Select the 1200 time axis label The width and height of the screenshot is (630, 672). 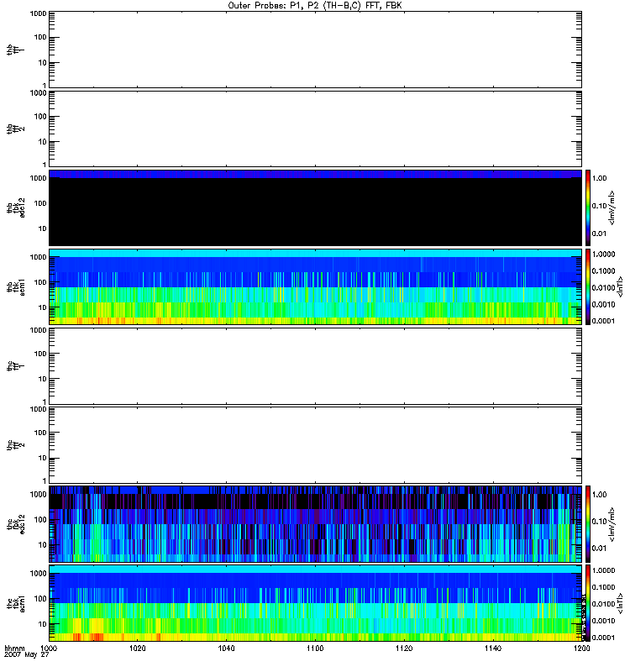[581, 648]
